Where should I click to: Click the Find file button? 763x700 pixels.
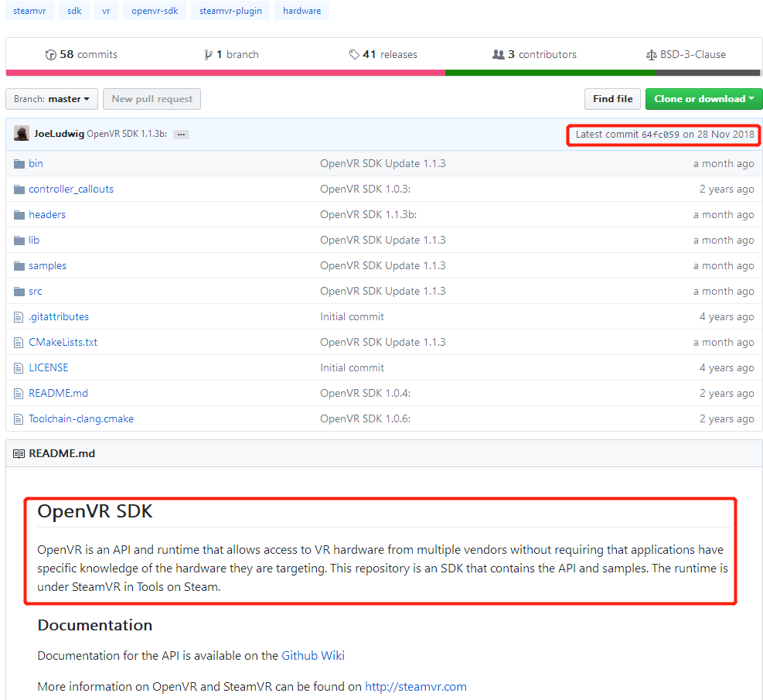pos(612,99)
